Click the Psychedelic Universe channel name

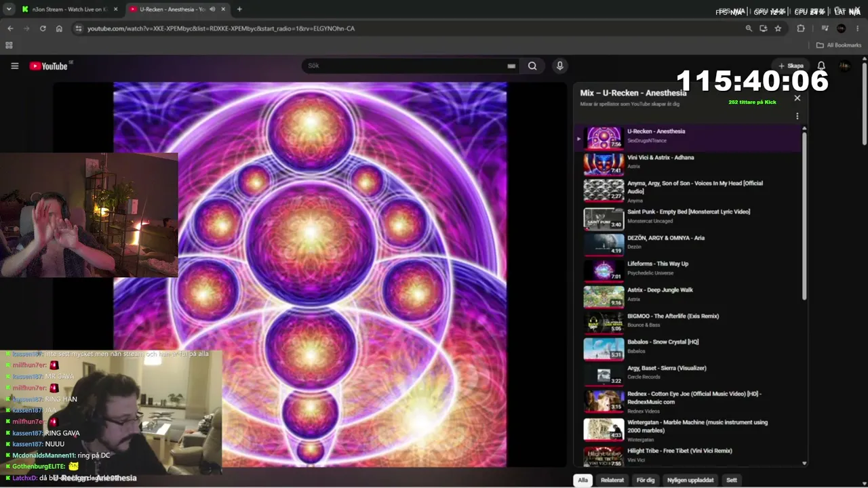(x=650, y=273)
